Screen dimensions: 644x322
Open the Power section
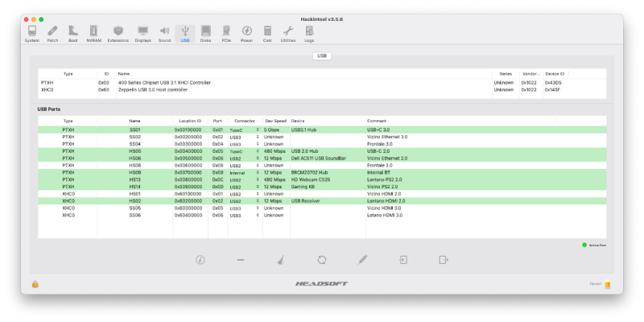click(x=247, y=34)
